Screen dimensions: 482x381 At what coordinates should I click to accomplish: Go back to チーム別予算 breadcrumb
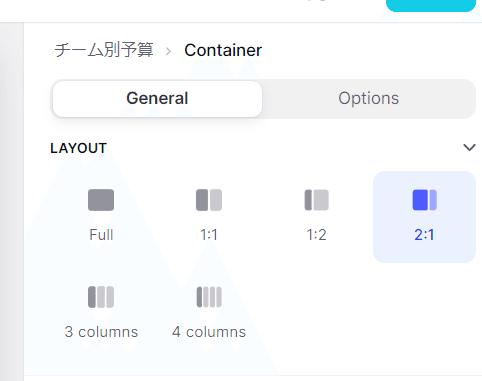coord(104,50)
